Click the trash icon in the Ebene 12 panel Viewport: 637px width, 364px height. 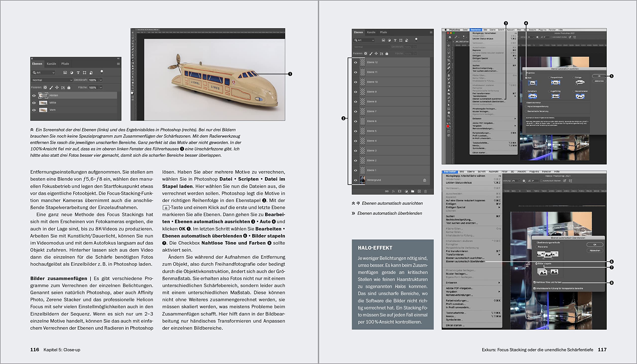pyautogui.click(x=425, y=191)
